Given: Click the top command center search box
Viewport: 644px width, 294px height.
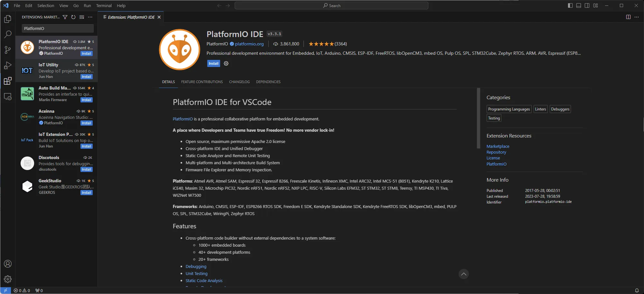Looking at the screenshot, I should (331, 5).
